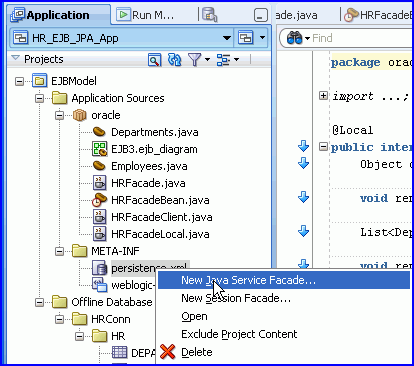Select the Application navigator tab
The height and width of the screenshot is (366, 414).
click(x=58, y=15)
